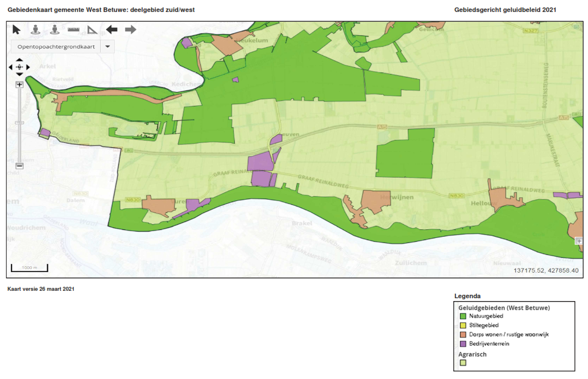Click the zoom slider handle

19,122
